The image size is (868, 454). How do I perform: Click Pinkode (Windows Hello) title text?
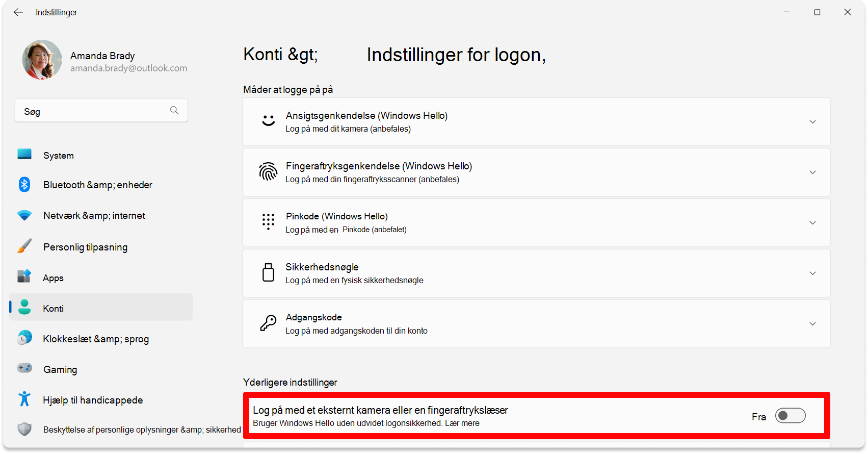click(x=337, y=216)
